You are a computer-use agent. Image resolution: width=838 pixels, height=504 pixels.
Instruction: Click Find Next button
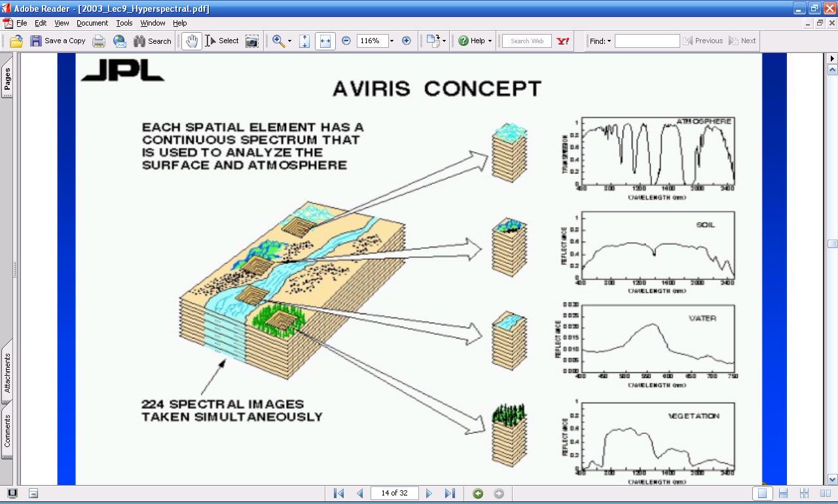coord(742,41)
